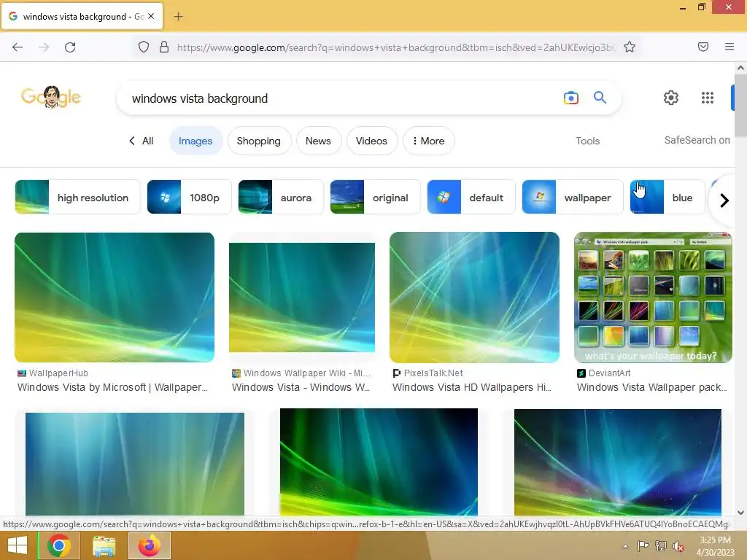Click the vertical scrollbar thumb

pyautogui.click(x=740, y=105)
